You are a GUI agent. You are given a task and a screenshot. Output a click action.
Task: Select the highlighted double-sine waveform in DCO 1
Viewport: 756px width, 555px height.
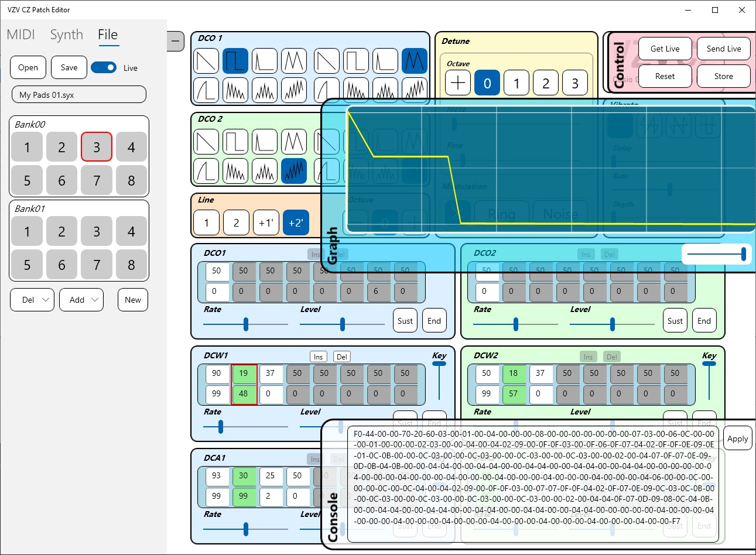(415, 60)
